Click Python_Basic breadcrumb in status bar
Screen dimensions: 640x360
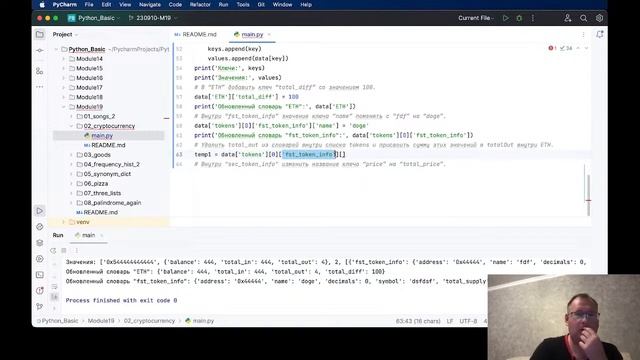60,321
